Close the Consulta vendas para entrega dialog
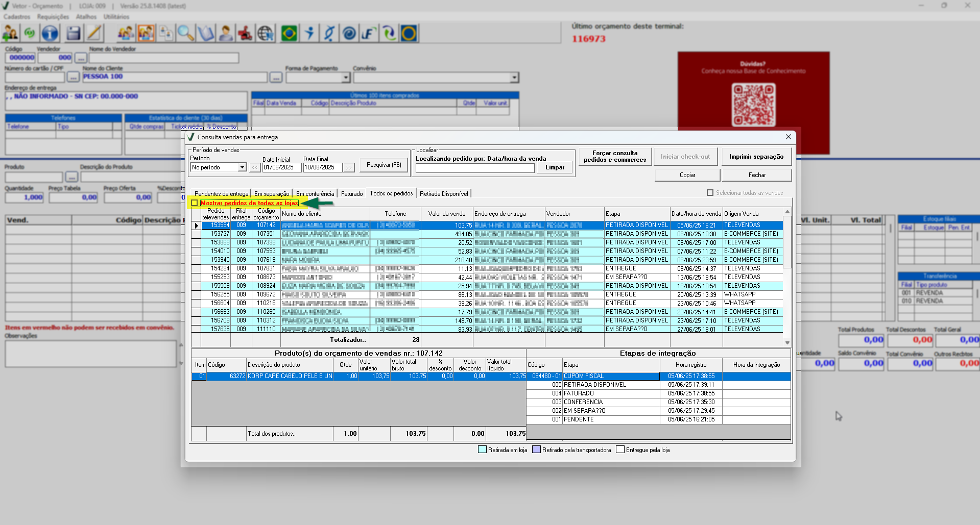 click(788, 137)
